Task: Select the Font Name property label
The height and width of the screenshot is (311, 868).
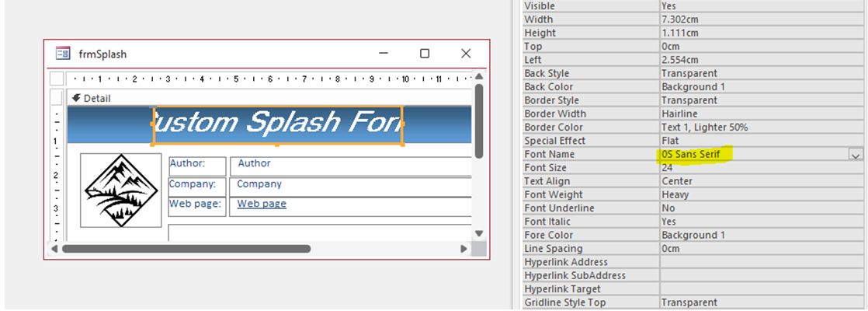Action: pos(549,154)
